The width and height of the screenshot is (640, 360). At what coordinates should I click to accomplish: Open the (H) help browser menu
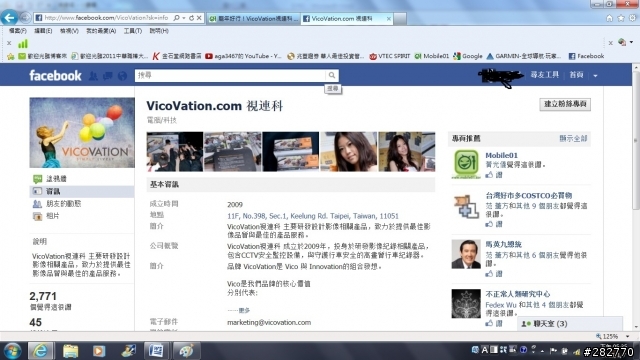pos(159,31)
